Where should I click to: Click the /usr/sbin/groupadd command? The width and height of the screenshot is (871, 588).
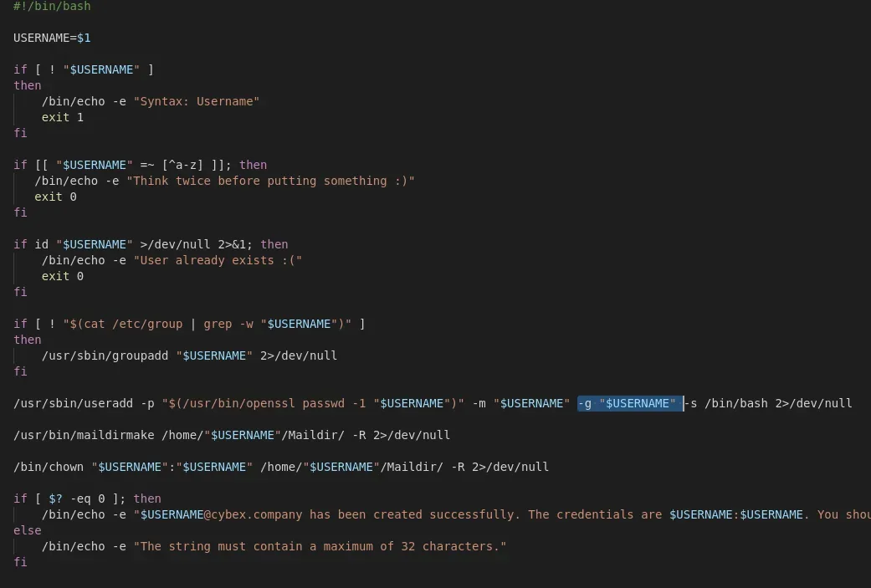[105, 355]
